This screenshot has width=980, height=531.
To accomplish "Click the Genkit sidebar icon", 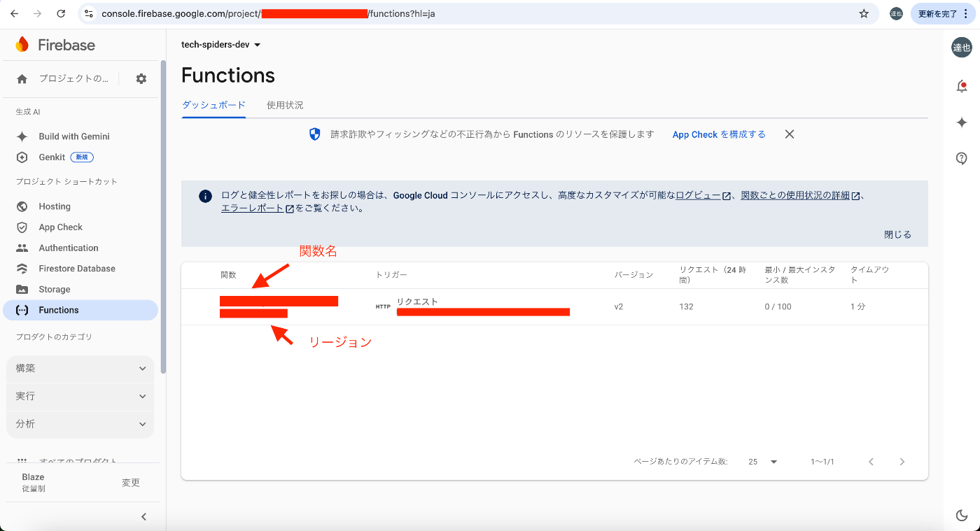I will click(22, 157).
